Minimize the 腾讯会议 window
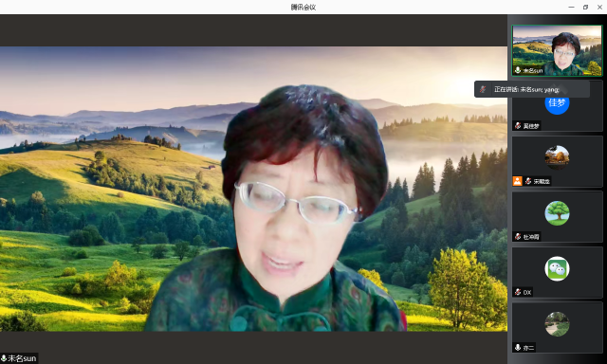 coord(571,7)
